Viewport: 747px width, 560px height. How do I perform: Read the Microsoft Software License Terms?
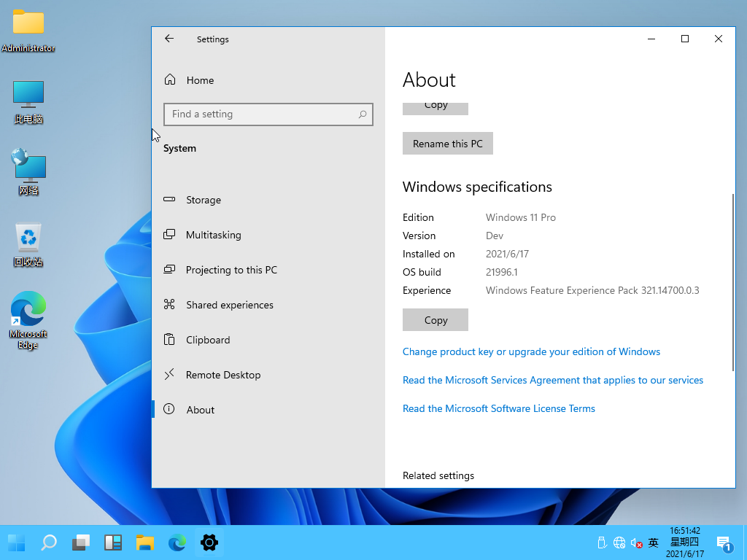coord(499,408)
